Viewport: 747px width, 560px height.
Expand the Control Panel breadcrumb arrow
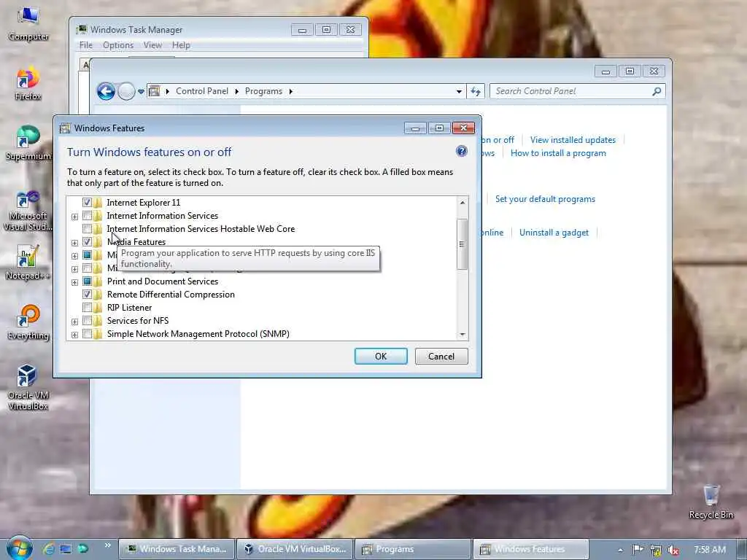tap(237, 91)
